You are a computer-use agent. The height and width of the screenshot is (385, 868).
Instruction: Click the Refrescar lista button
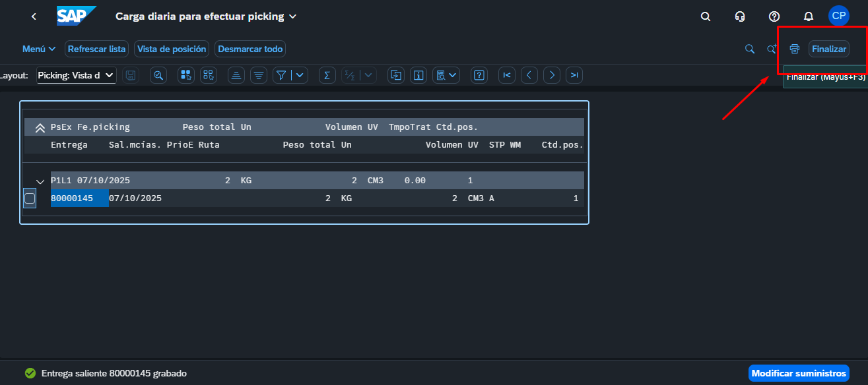(x=96, y=49)
